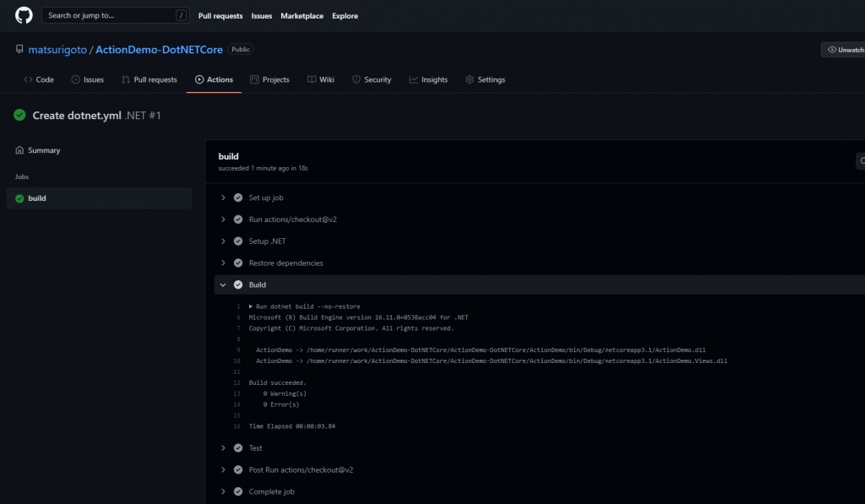Select the Actions tab
Screen dimensions: 865x504
pyautogui.click(x=214, y=79)
